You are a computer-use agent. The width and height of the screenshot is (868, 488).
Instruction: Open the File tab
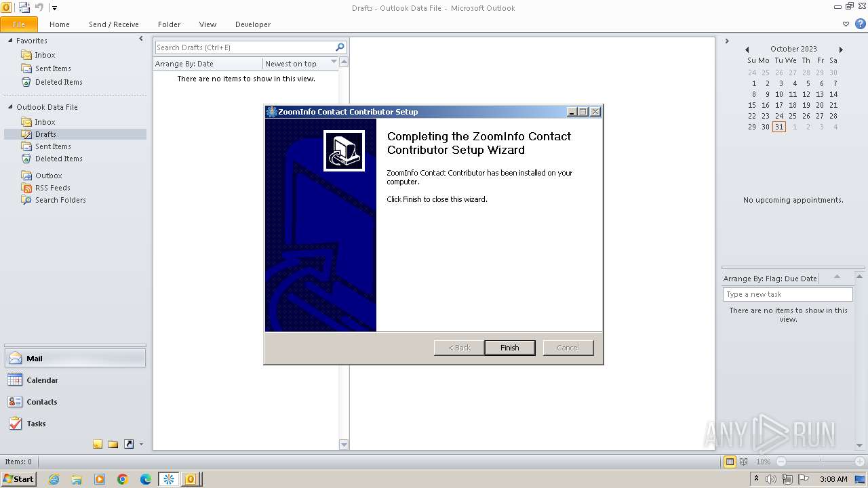(19, 24)
